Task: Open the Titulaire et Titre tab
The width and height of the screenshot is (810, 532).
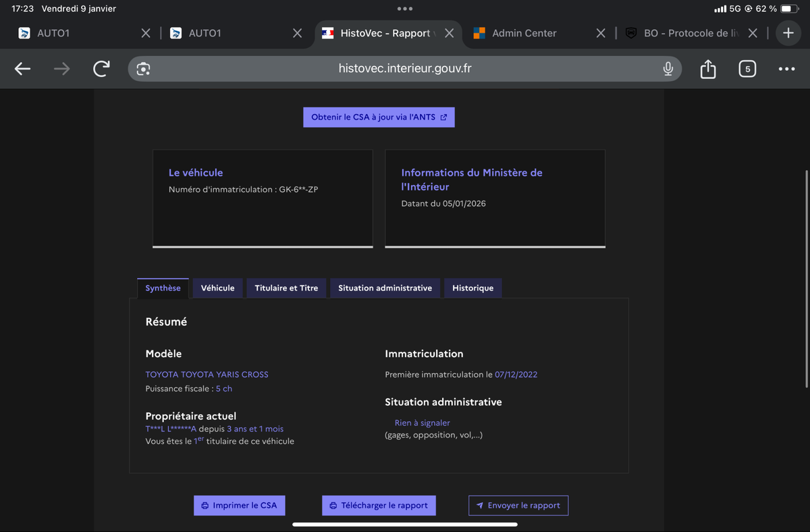Action: point(286,288)
